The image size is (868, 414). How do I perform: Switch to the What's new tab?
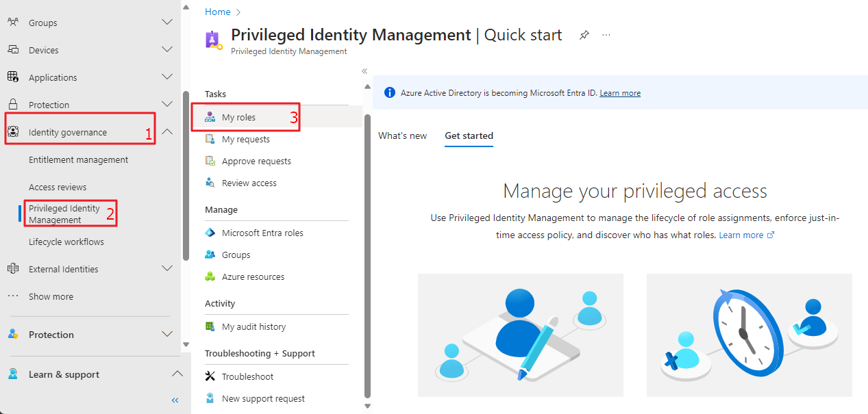(402, 136)
